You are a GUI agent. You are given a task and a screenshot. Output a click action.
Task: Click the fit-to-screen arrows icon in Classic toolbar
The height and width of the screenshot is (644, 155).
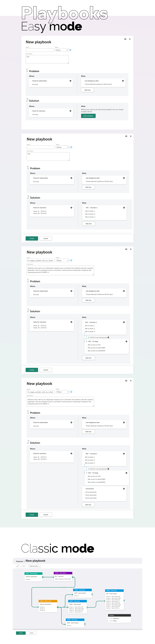tap(18, 566)
